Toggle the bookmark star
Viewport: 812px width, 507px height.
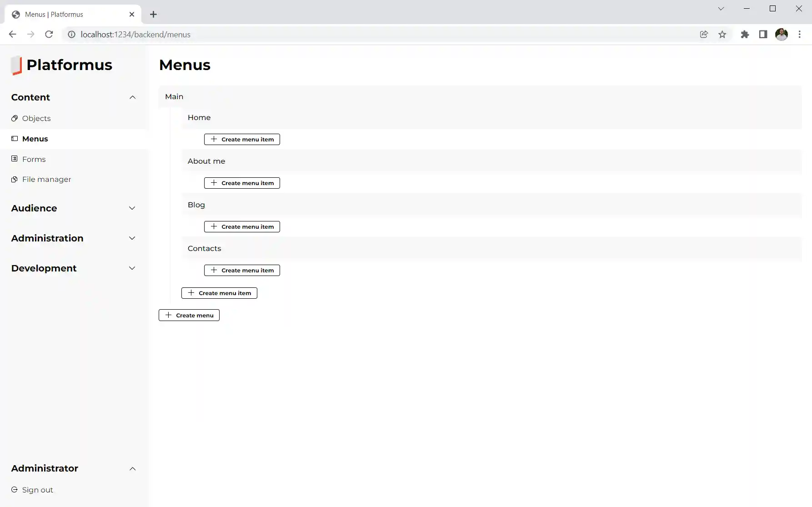tap(723, 34)
